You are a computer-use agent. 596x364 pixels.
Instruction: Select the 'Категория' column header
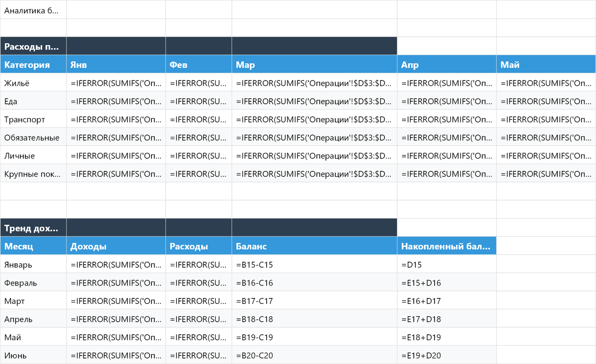(33, 64)
